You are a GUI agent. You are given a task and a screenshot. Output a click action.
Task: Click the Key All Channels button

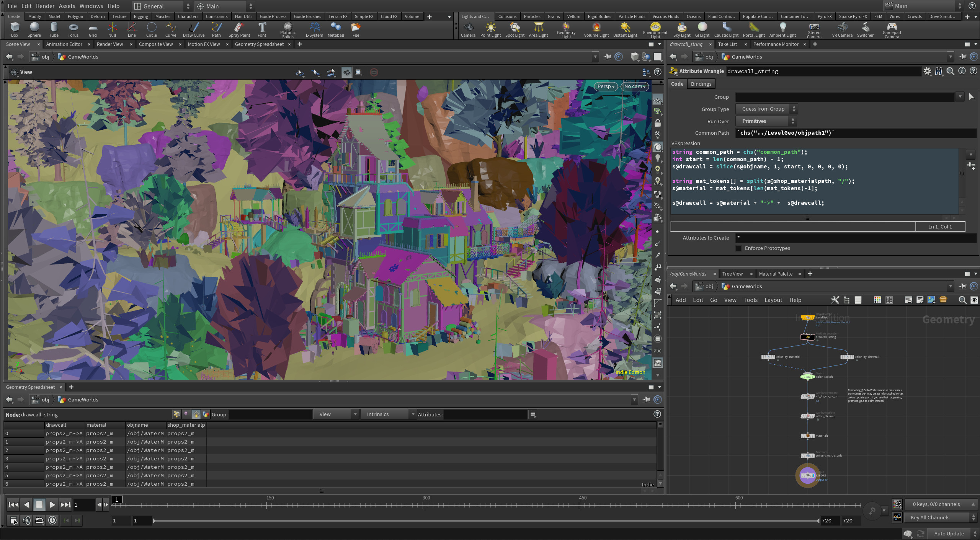tap(930, 518)
